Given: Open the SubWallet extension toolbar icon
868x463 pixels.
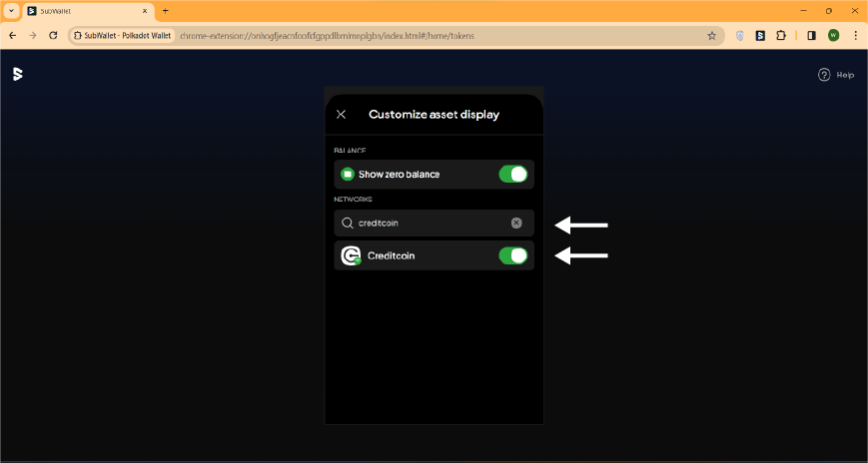Looking at the screenshot, I should 760,35.
